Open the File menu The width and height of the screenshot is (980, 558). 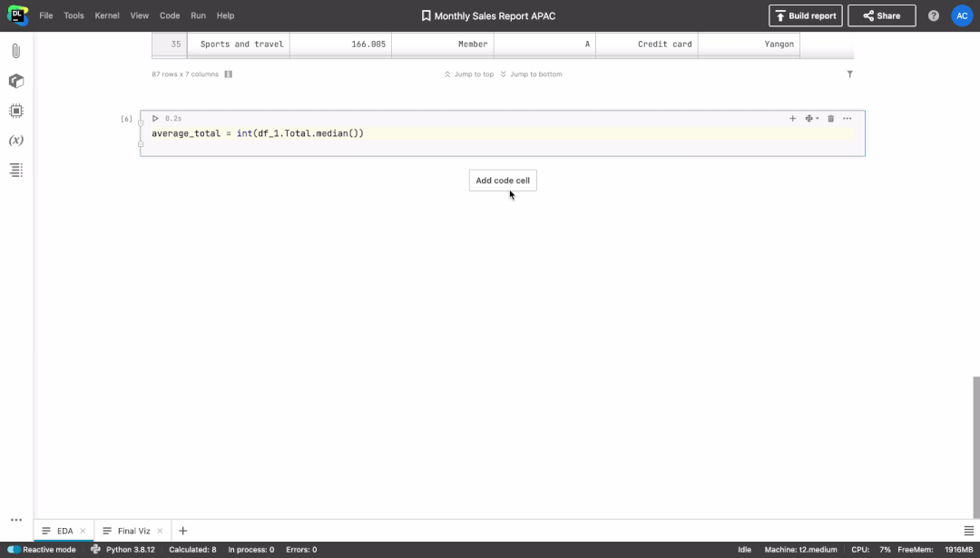pos(46,15)
